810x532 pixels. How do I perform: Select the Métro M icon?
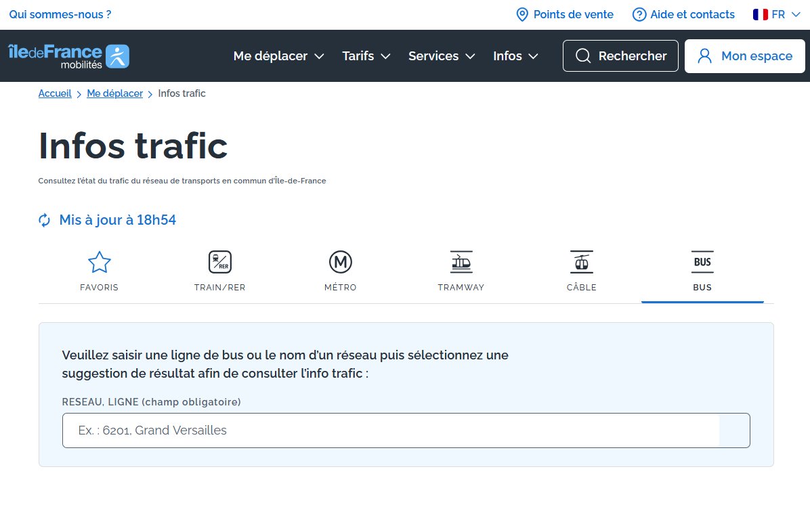(x=341, y=262)
